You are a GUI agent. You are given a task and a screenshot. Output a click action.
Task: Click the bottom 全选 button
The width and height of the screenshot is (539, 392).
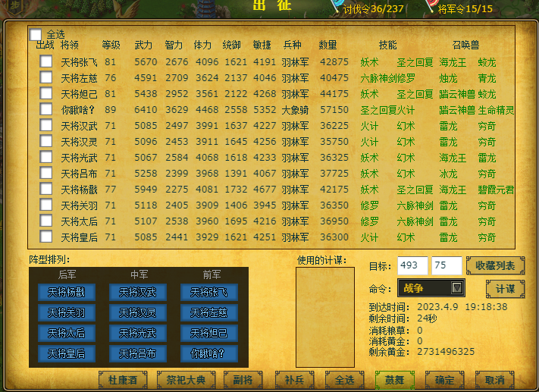345,380
